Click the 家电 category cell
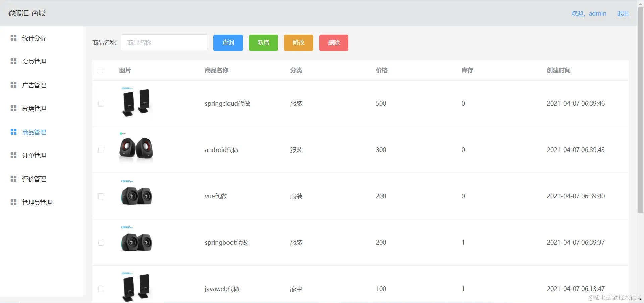 click(296, 289)
